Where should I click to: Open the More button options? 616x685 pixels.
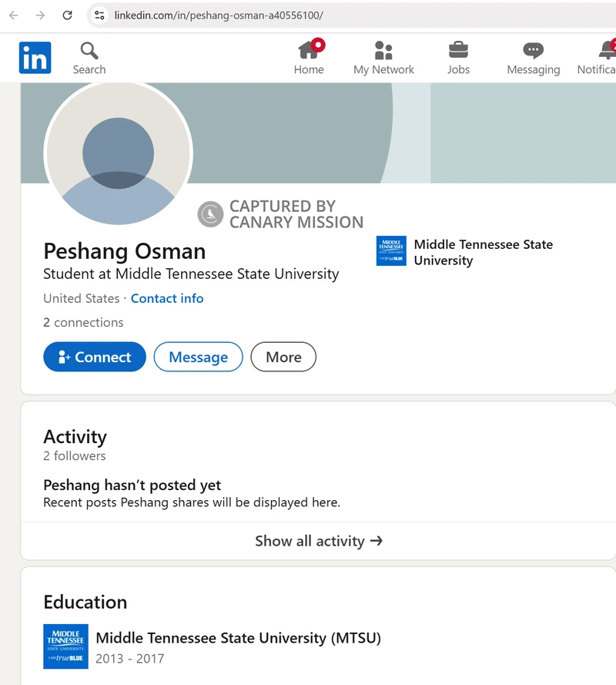(283, 357)
